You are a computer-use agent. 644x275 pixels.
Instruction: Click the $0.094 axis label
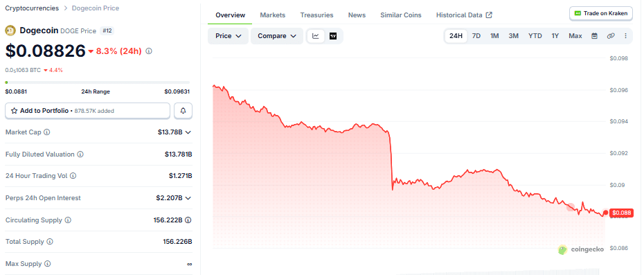[619, 121]
